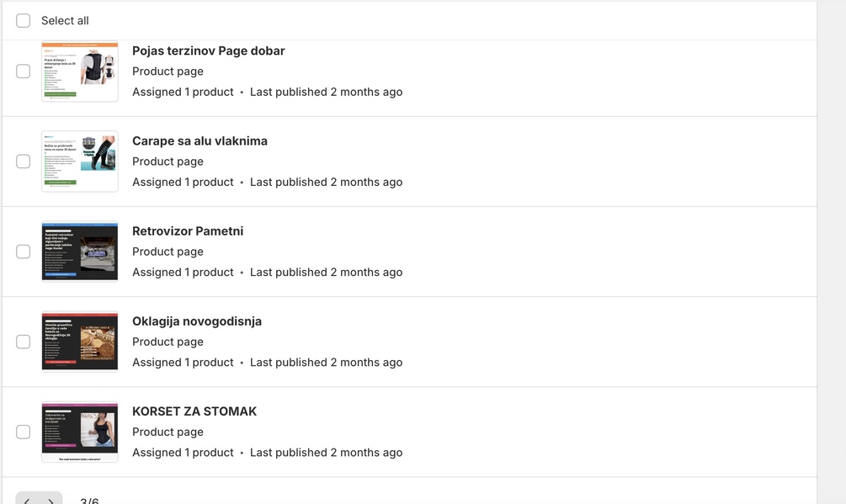Image resolution: width=846 pixels, height=504 pixels.
Task: Go to next page with right chevron
Action: click(x=51, y=501)
